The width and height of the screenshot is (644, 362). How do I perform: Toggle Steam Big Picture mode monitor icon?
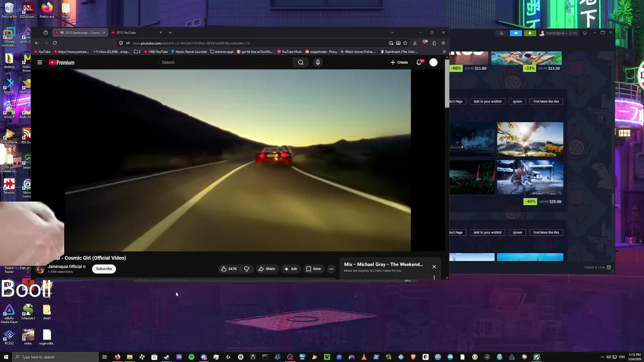pyautogui.click(x=585, y=33)
